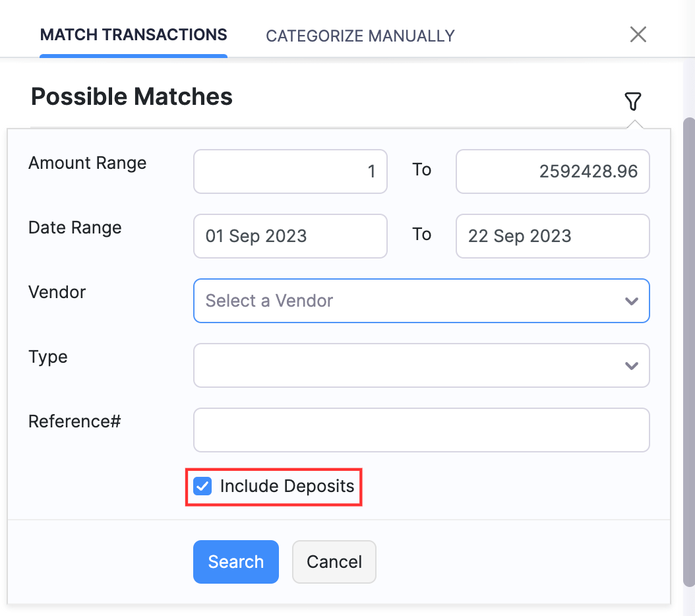Viewport: 695px width, 616px height.
Task: Open the vendor selection combo box
Action: click(x=421, y=301)
